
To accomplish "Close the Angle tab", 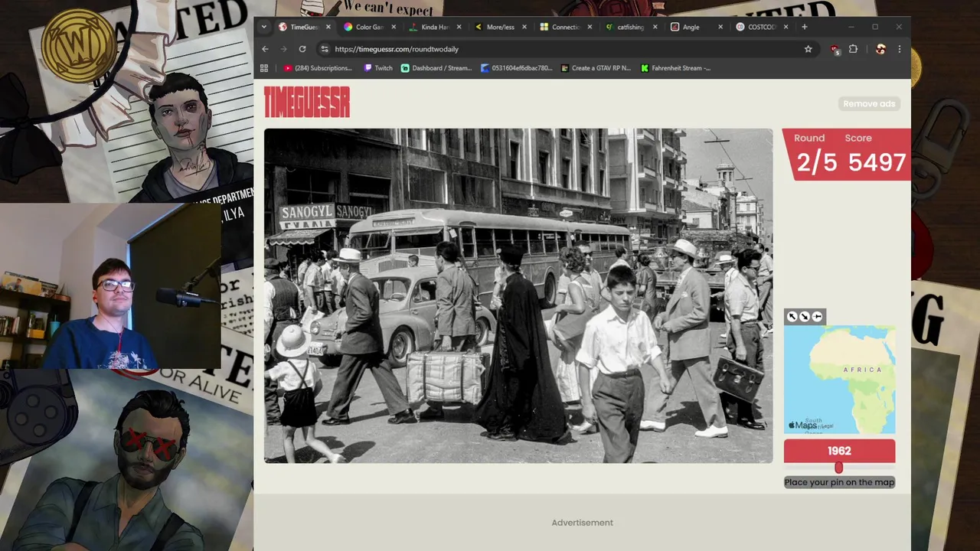I will (720, 27).
